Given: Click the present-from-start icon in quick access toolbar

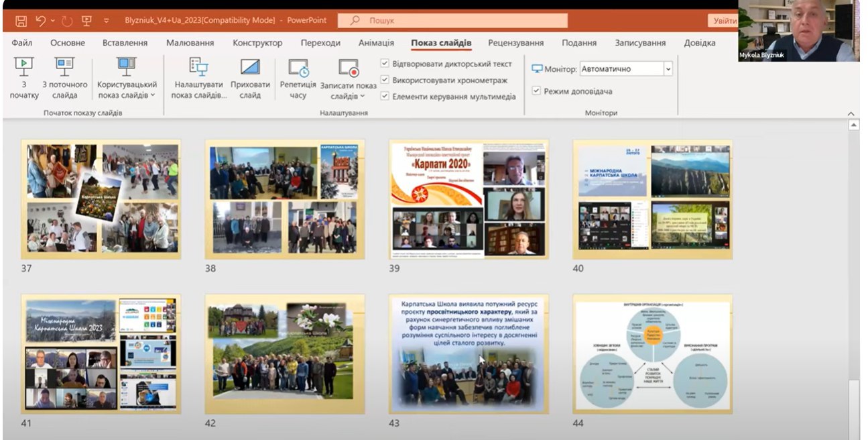Looking at the screenshot, I should [86, 21].
